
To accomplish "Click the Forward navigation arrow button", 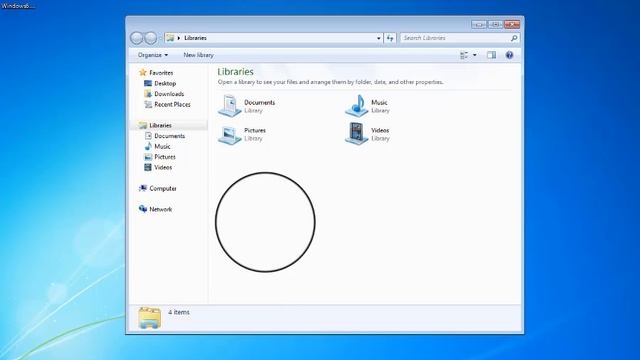I will [x=151, y=38].
